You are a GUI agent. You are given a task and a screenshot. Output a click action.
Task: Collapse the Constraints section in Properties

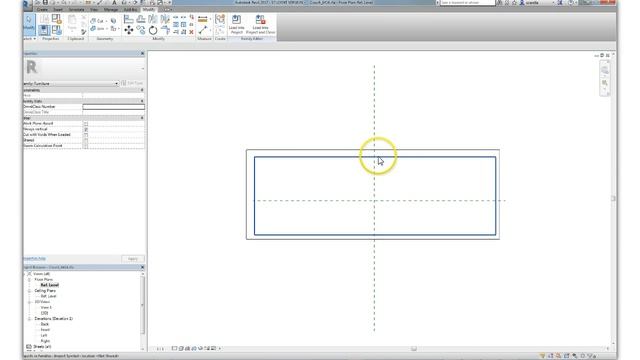[x=142, y=90]
